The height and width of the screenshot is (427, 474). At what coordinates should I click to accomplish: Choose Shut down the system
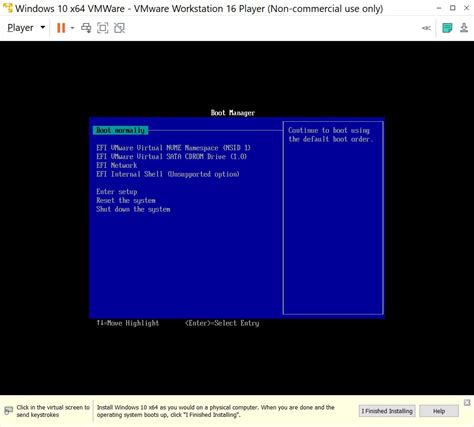click(133, 209)
